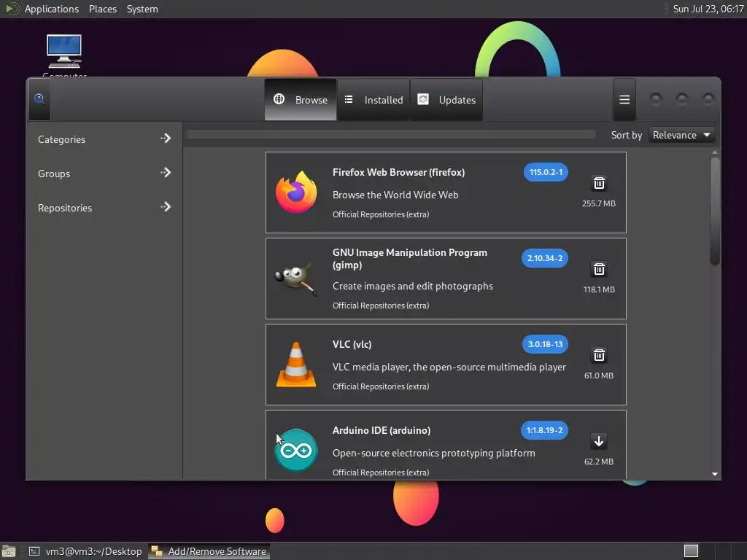Expand the Groups section
This screenshot has width=747, height=560.
tap(104, 174)
